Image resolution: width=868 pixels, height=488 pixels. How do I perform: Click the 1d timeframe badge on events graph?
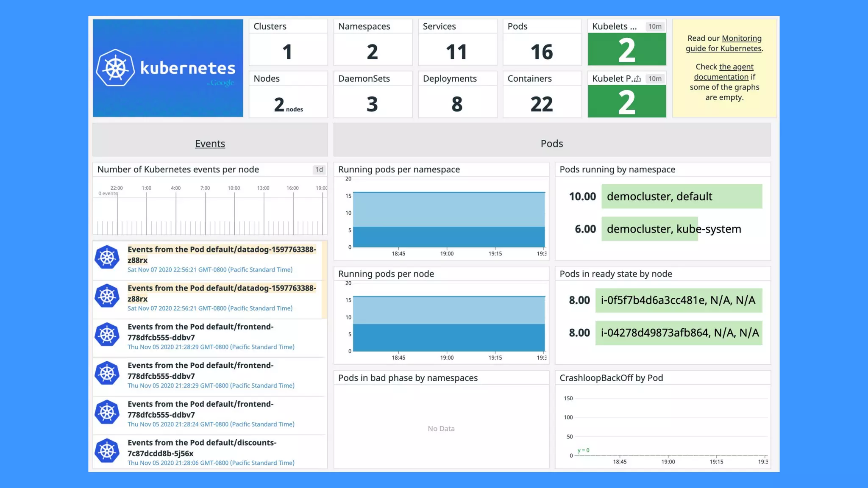point(319,169)
